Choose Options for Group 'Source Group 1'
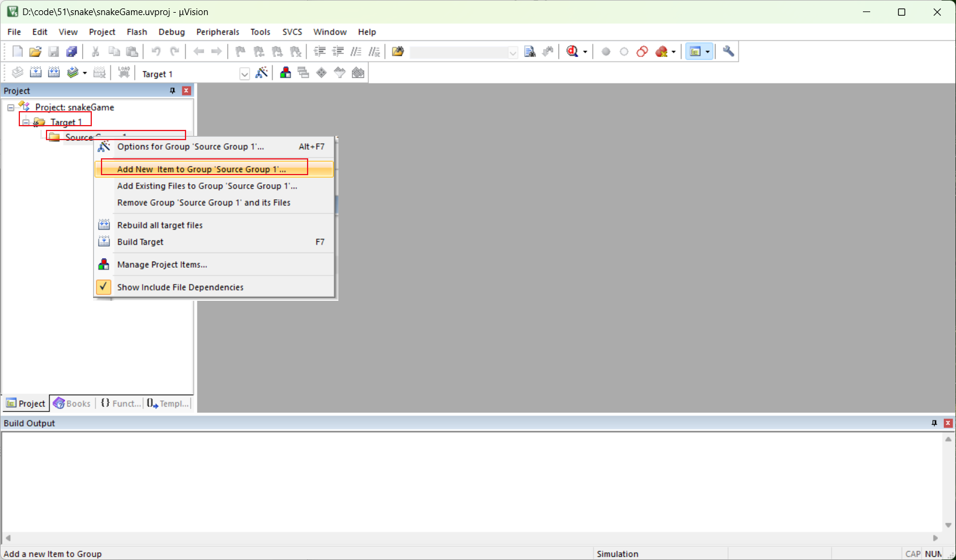The height and width of the screenshot is (560, 956). 214,147
